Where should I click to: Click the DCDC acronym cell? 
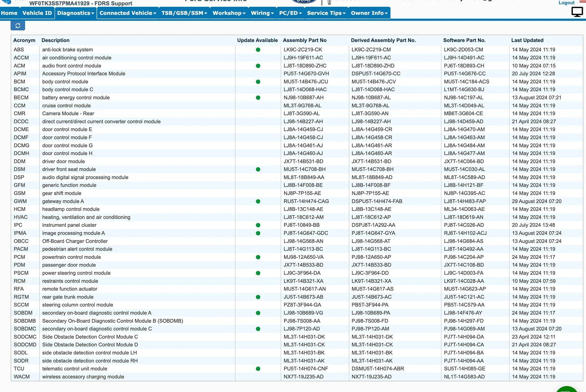tap(21, 121)
